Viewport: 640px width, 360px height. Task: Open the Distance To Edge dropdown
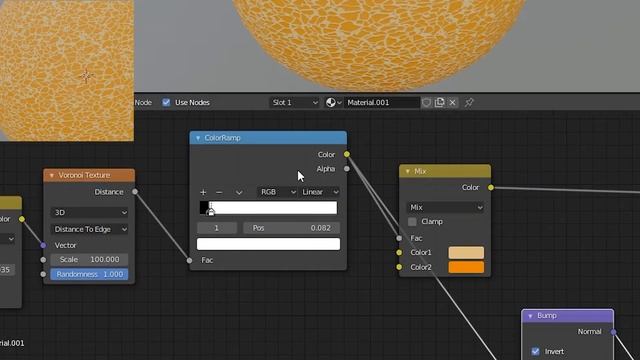coord(89,229)
